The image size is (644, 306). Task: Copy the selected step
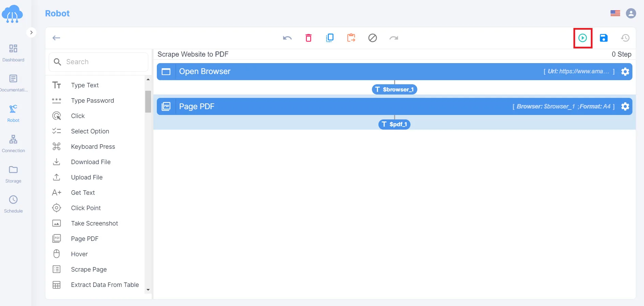click(330, 38)
